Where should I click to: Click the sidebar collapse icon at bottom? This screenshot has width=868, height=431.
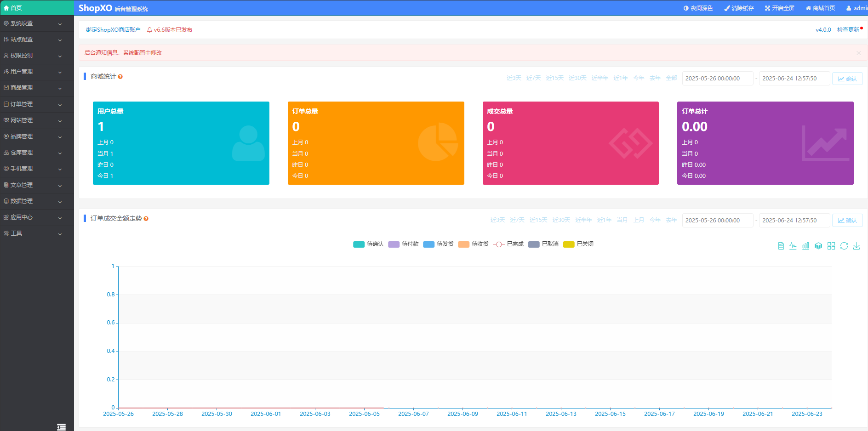coord(61,427)
